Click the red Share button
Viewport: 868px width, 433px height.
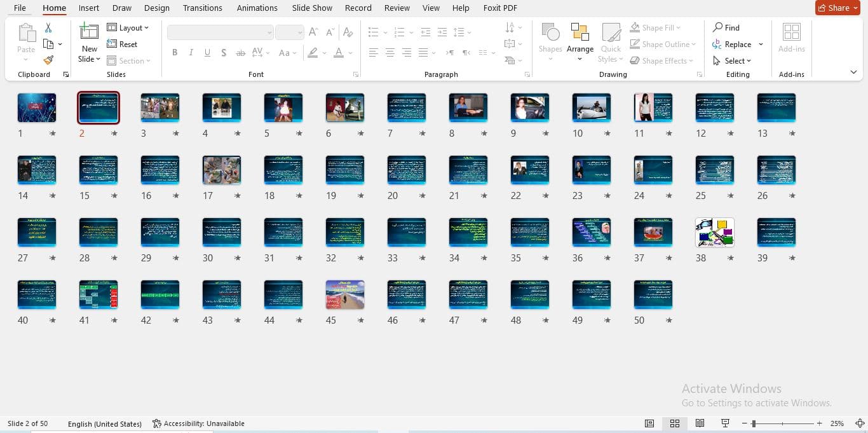[x=837, y=8]
